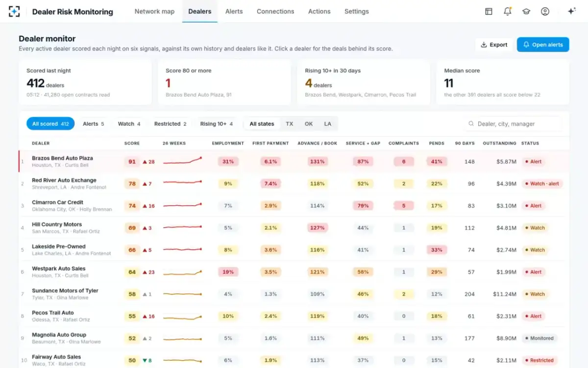Open the Settings tab
588x368 pixels.
click(x=357, y=11)
